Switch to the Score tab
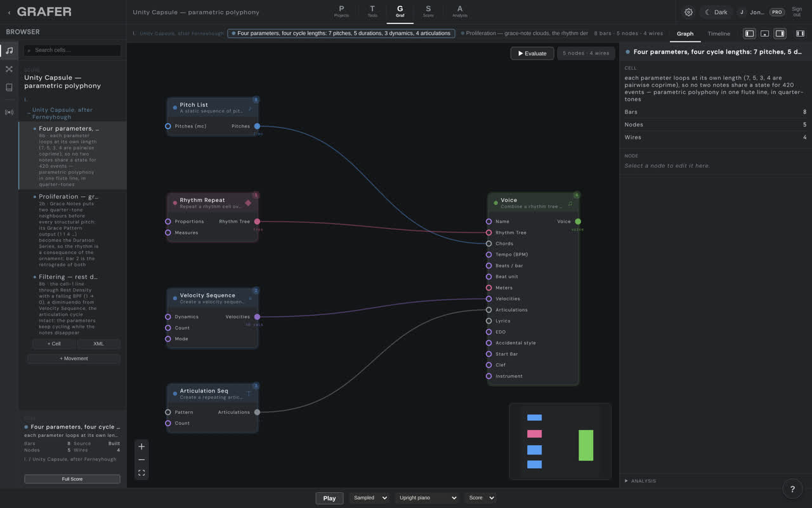This screenshot has width=812, height=508. pyautogui.click(x=428, y=11)
